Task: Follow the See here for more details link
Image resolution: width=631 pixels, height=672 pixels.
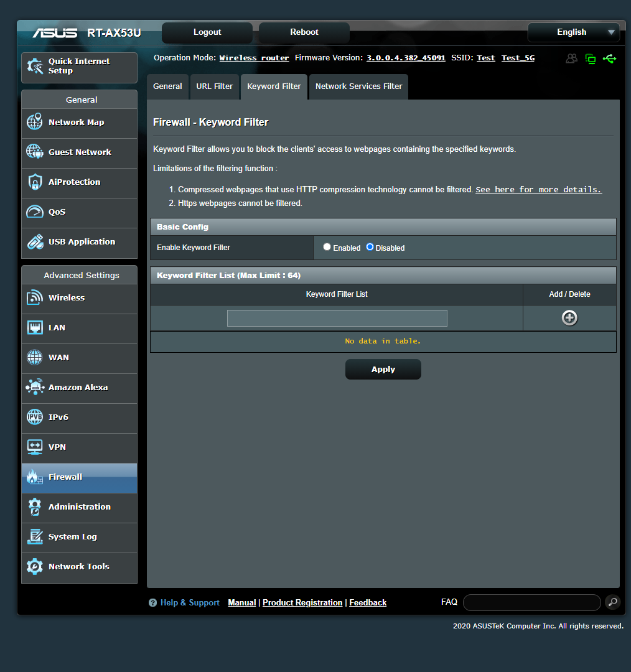Action: [538, 189]
